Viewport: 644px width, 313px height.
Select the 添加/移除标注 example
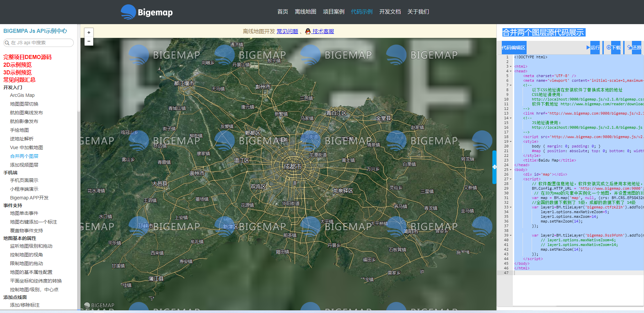click(x=25, y=305)
